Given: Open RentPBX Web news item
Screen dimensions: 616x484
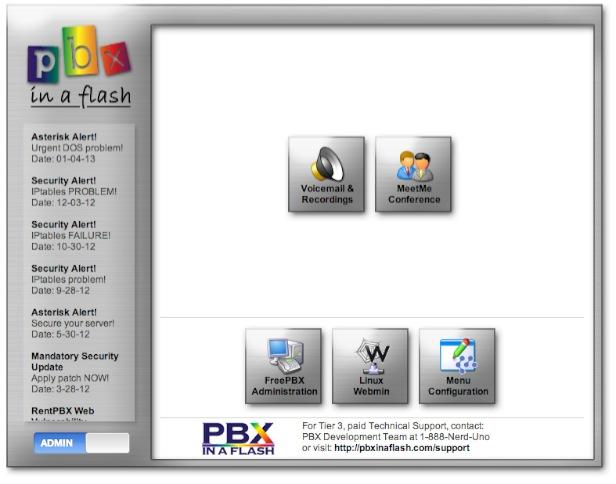Looking at the screenshot, I should (x=63, y=414).
